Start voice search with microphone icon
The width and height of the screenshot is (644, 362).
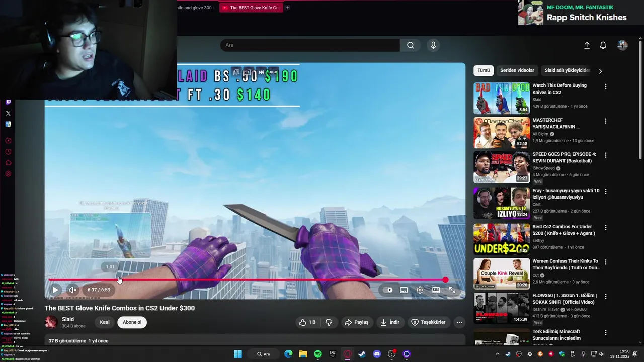433,45
